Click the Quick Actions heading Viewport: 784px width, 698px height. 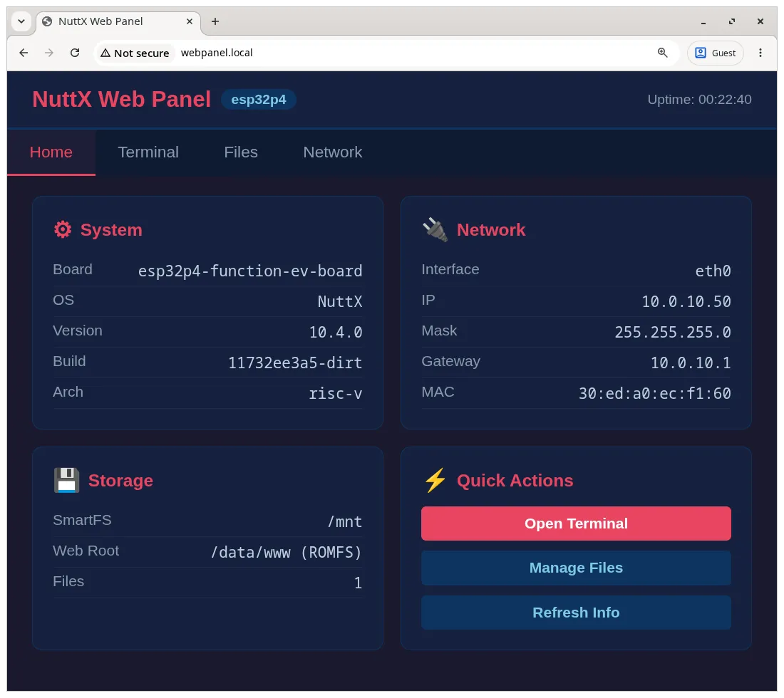pos(515,480)
